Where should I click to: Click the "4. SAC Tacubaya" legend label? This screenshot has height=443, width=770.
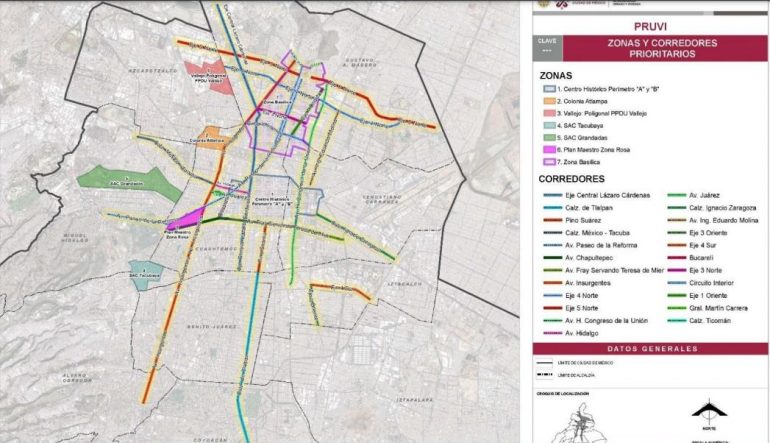point(580,126)
